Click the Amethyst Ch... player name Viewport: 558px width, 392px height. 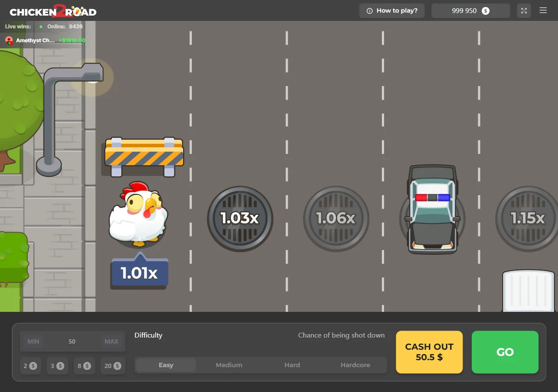35,41
